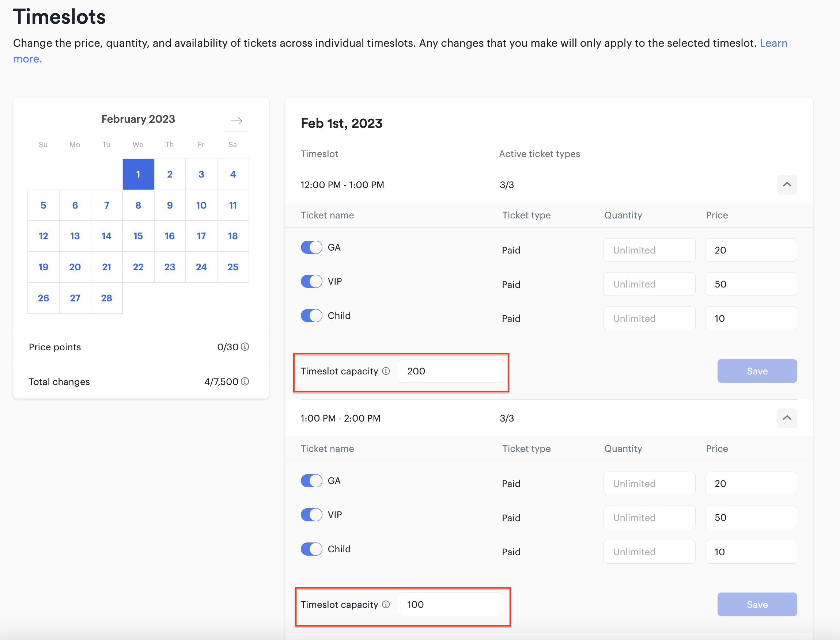This screenshot has height=640, width=840.
Task: Open the info icon for the 12:00 PM timeslot capacity
Action: click(386, 371)
